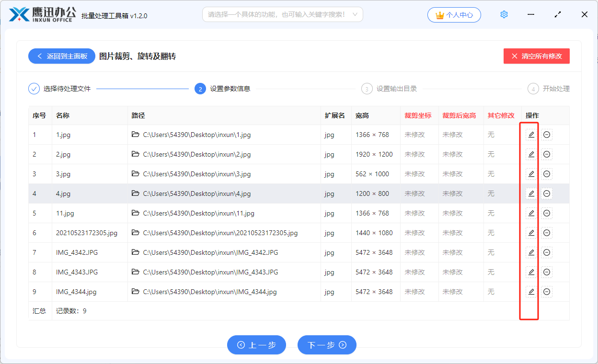Screen dimensions: 598x364
Task: Open the settings gear in title bar
Action: click(504, 14)
